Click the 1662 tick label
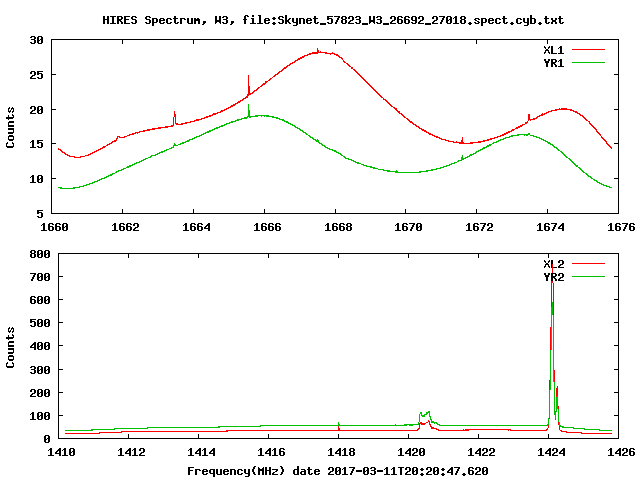This screenshot has height=480, width=640. tap(125, 227)
